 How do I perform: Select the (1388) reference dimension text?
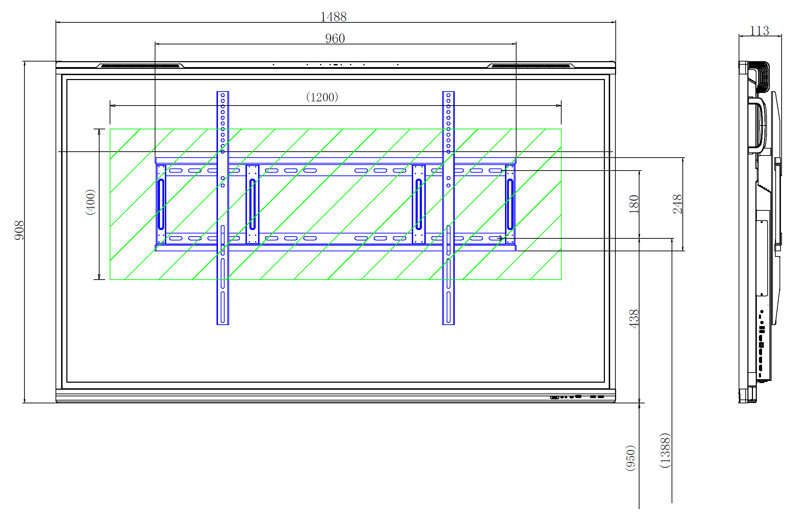[x=665, y=450]
